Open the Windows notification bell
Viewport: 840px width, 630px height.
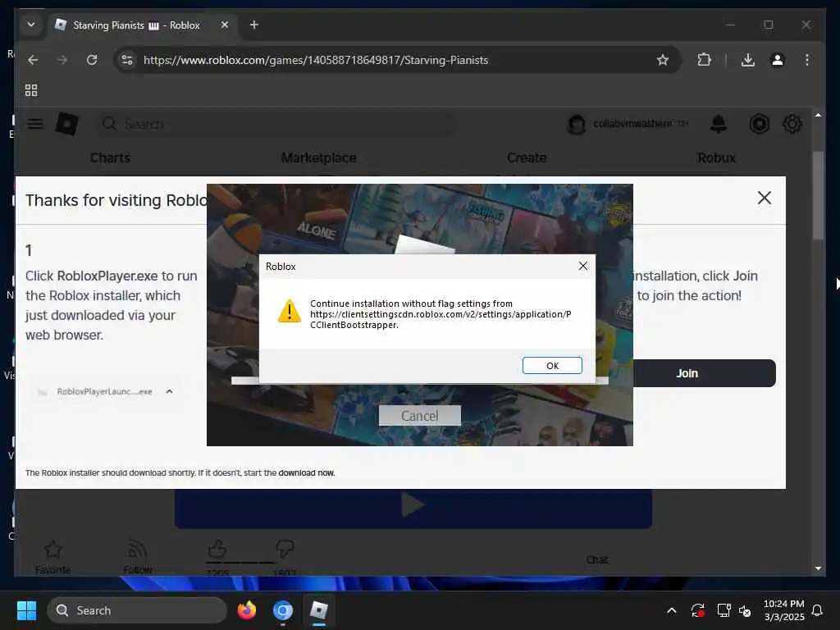817,610
